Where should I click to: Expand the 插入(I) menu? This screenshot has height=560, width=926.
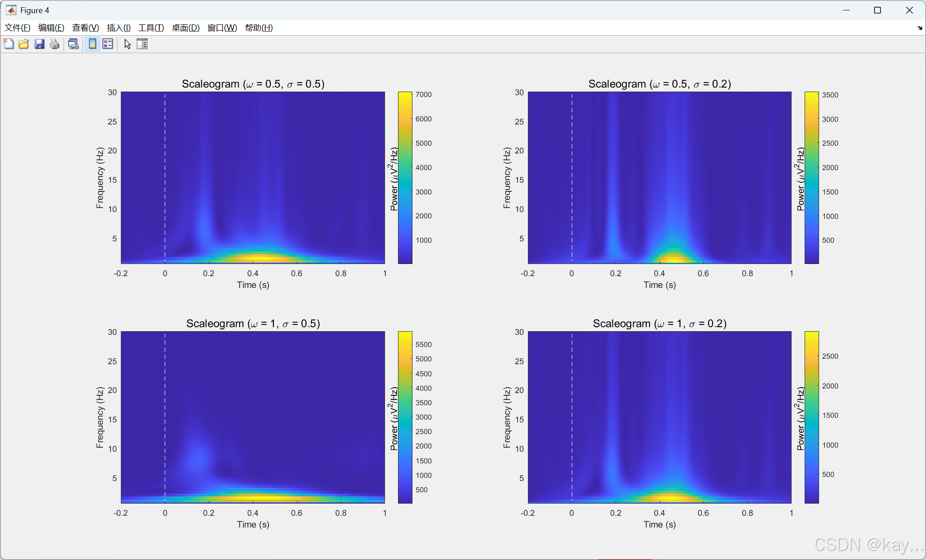click(x=118, y=28)
